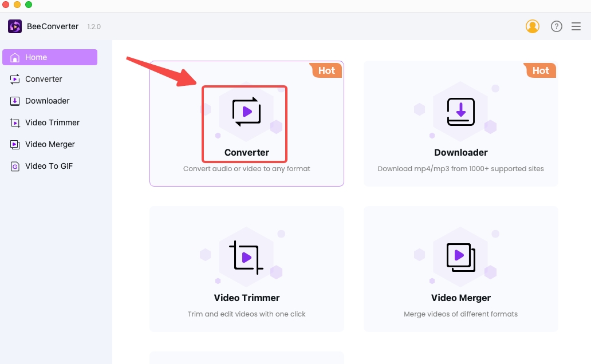591x364 pixels.
Task: Click the Downloader icon in sidebar
Action: 15,101
